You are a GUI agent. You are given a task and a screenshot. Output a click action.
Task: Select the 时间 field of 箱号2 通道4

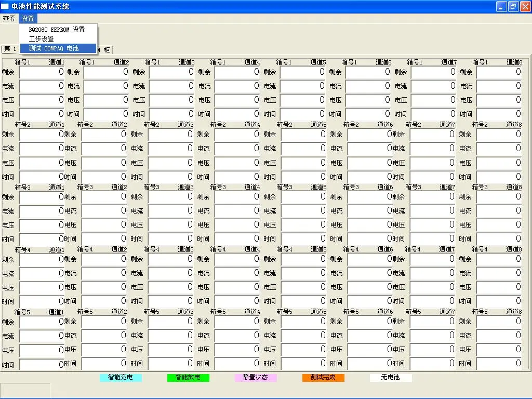[x=237, y=177]
